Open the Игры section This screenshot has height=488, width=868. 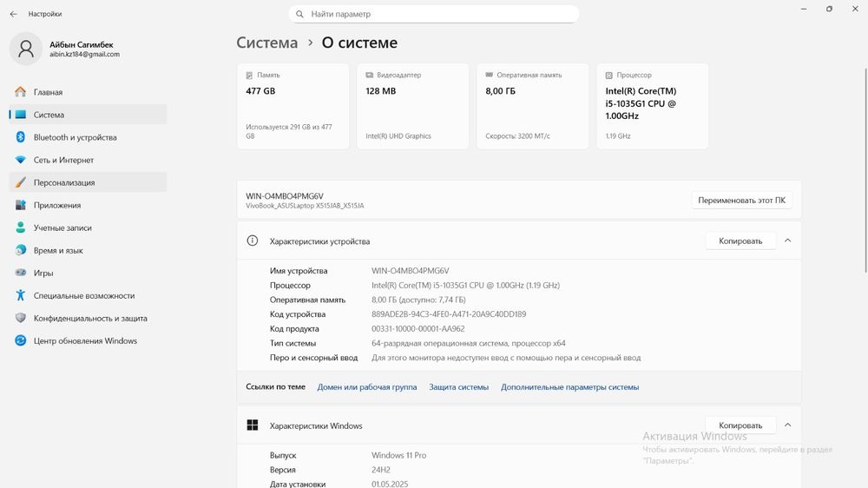pyautogui.click(x=43, y=273)
